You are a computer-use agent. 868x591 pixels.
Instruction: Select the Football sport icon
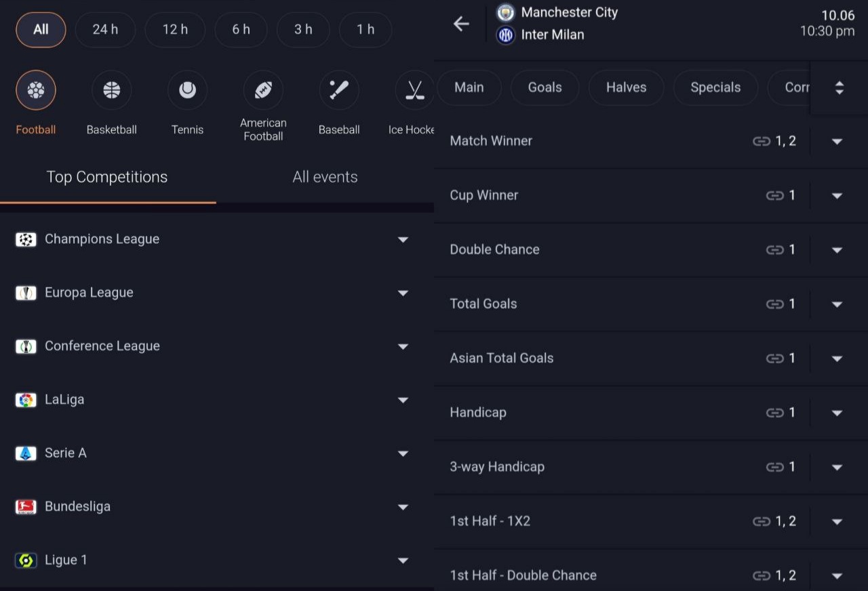[x=36, y=90]
